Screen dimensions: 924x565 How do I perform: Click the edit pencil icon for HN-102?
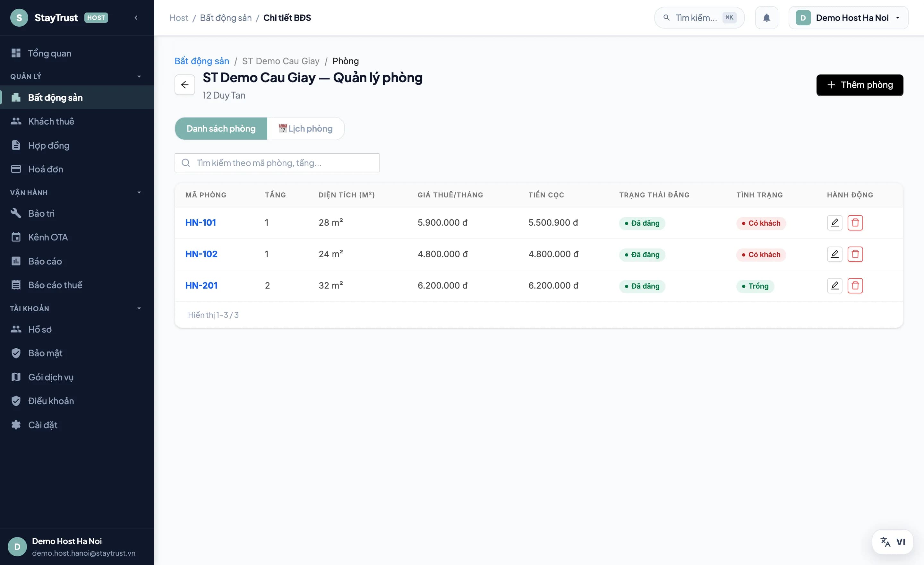pos(834,254)
